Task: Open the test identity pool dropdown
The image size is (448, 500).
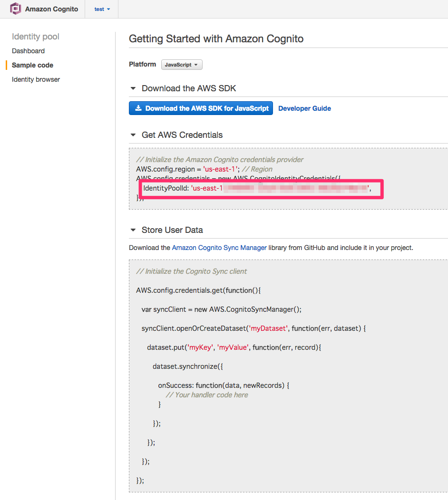Action: pos(102,9)
